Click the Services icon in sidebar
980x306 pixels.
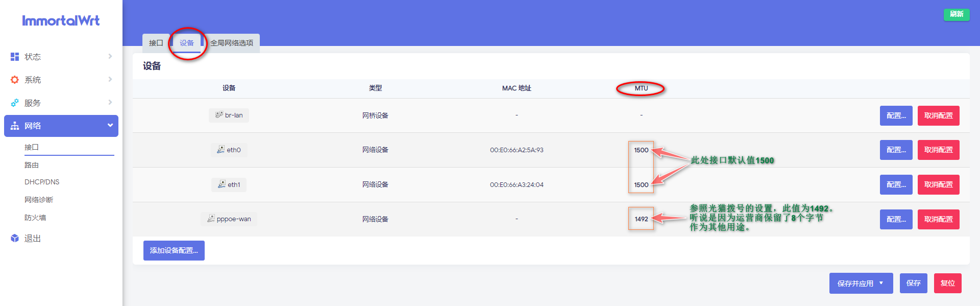(x=15, y=103)
